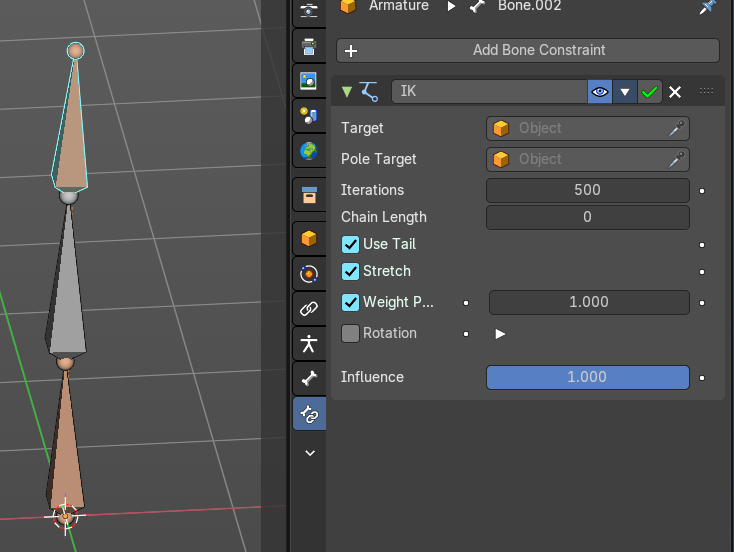Open the World properties tab
This screenshot has height=552, width=734.
coord(309,151)
